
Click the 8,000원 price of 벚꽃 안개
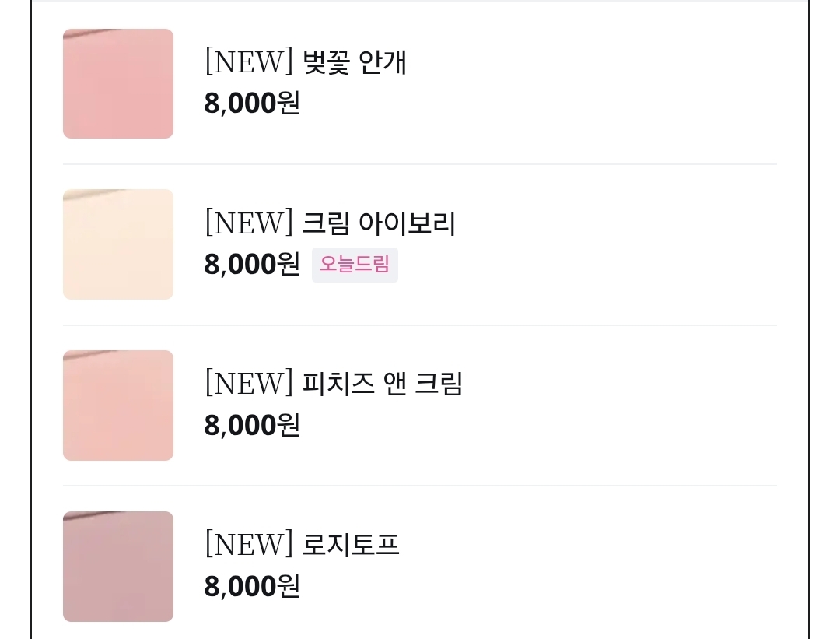252,103
